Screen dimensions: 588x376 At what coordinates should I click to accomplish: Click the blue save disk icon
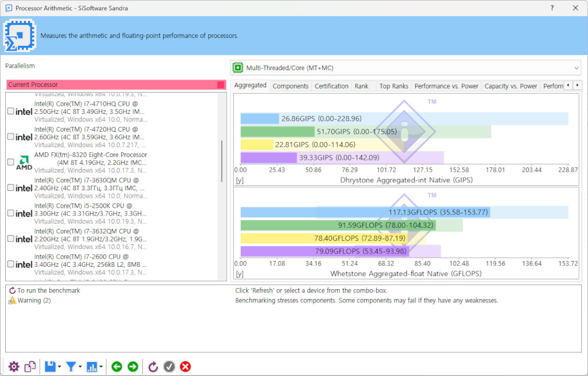(x=51, y=367)
